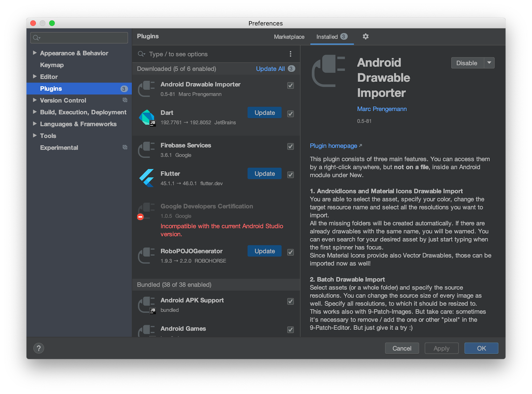Expand Appearance & Behavior settings node
Viewport: 532px width, 394px height.
(35, 53)
